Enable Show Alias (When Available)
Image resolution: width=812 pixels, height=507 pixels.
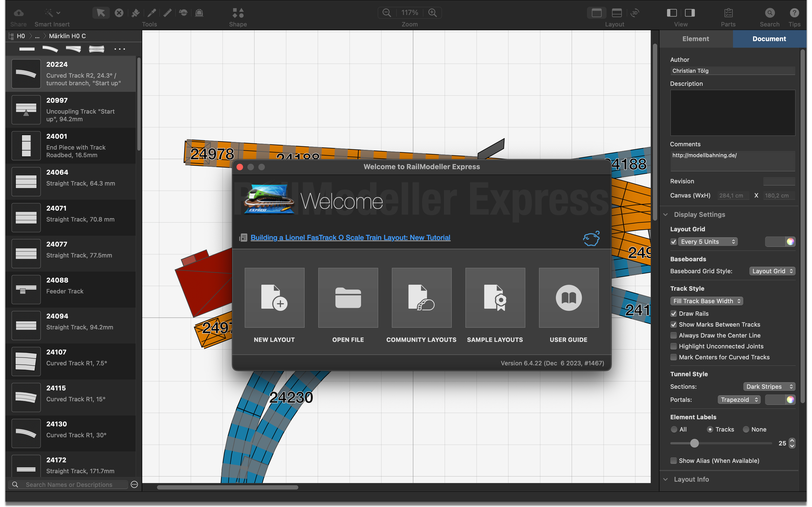(x=673, y=460)
